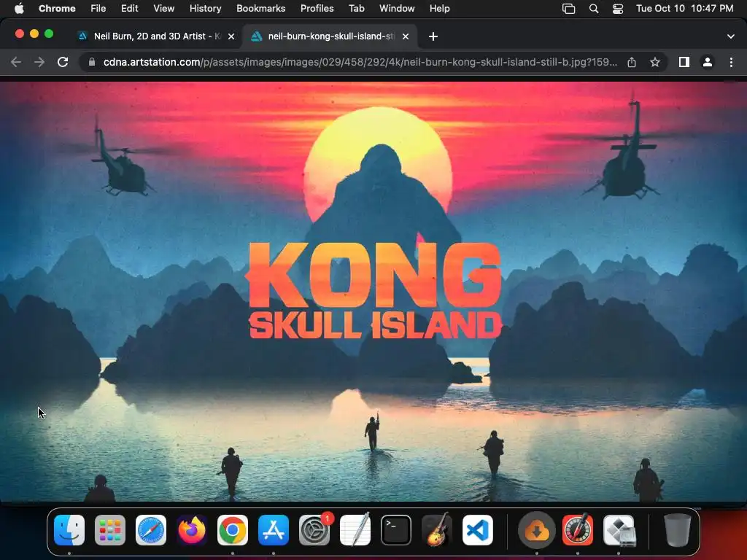Launch Safari from the Dock
Screen dimensions: 747x560
point(151,530)
